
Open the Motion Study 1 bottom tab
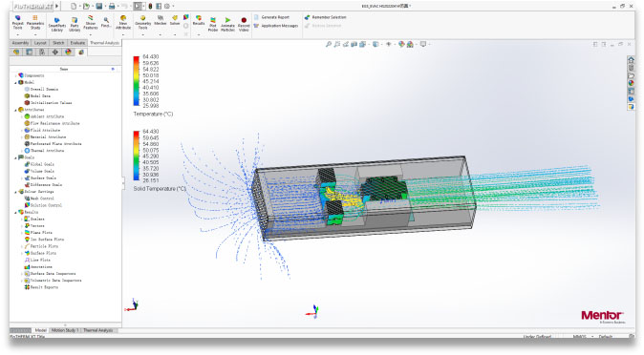pyautogui.click(x=64, y=330)
